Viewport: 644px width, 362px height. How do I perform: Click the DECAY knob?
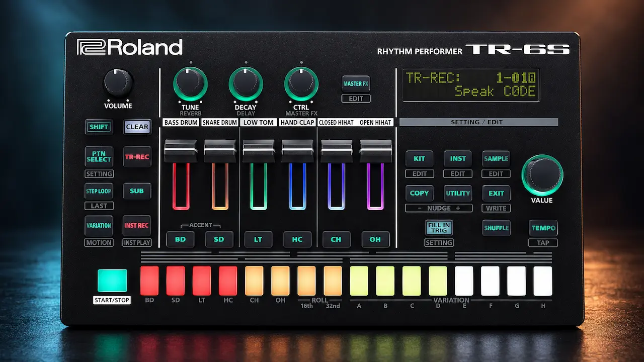point(246,84)
